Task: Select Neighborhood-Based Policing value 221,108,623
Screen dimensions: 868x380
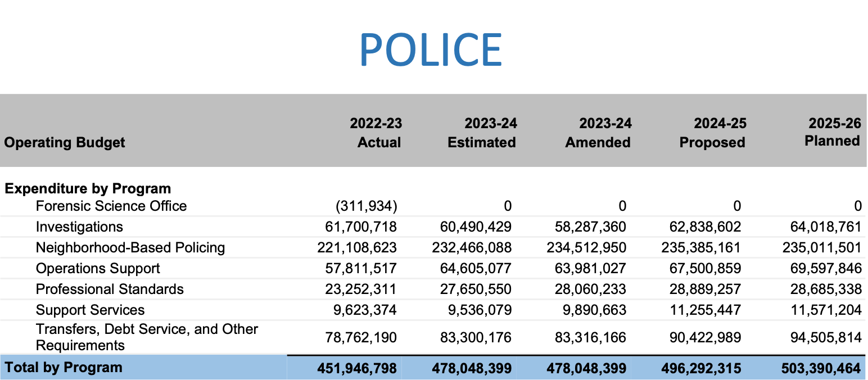Action: [x=357, y=248]
